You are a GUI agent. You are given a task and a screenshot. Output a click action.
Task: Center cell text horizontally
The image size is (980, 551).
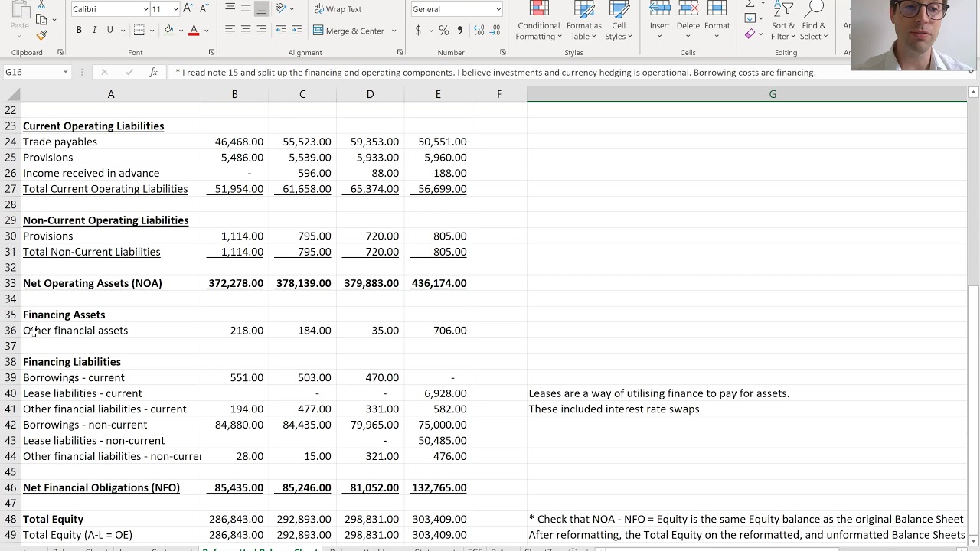(246, 30)
